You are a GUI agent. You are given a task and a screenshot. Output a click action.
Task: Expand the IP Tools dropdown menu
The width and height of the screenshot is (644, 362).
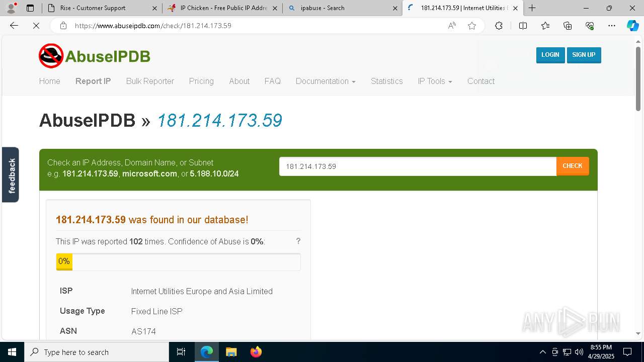point(435,81)
